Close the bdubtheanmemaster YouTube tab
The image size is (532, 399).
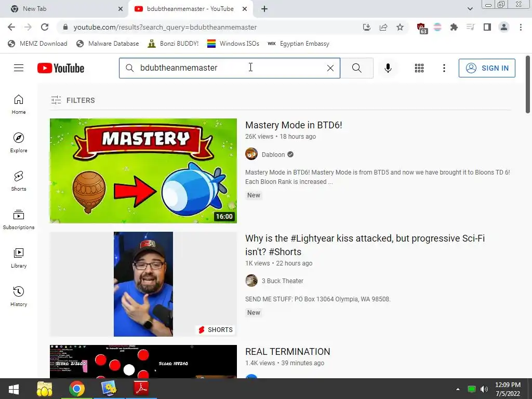(245, 9)
